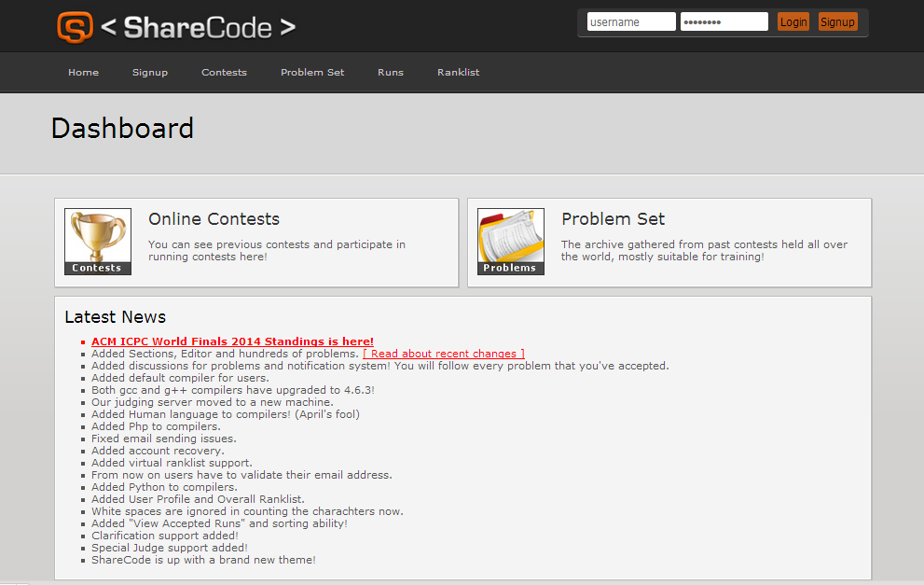Image resolution: width=924 pixels, height=585 pixels.
Task: Focus the password input field
Action: pos(724,22)
